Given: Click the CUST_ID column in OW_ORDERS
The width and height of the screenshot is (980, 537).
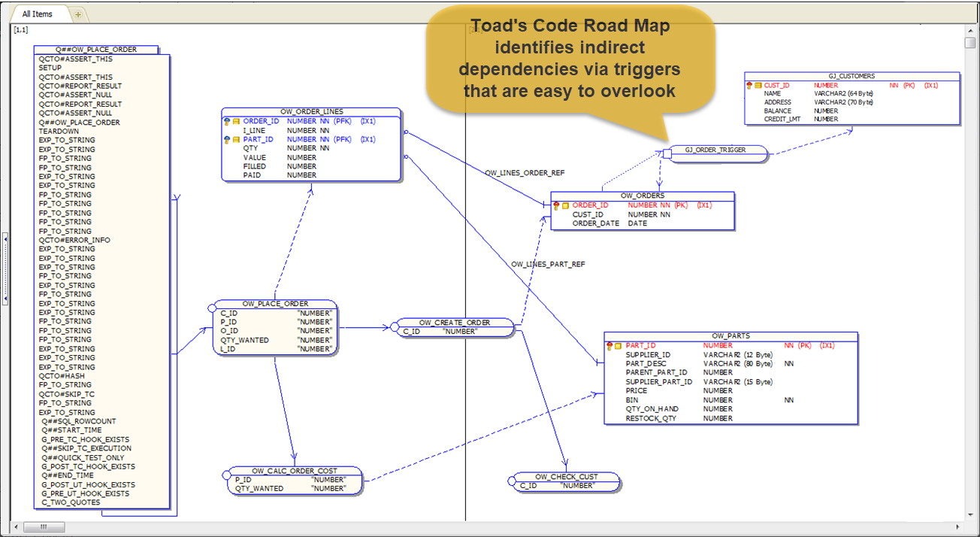Looking at the screenshot, I should pos(588,214).
